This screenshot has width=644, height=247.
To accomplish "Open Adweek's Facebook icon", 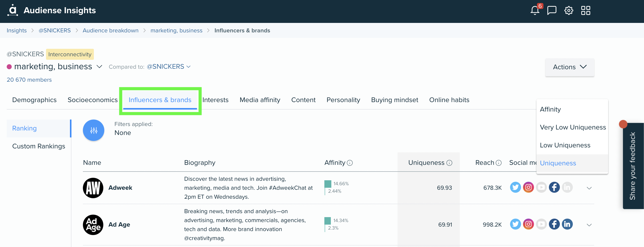I will [554, 187].
